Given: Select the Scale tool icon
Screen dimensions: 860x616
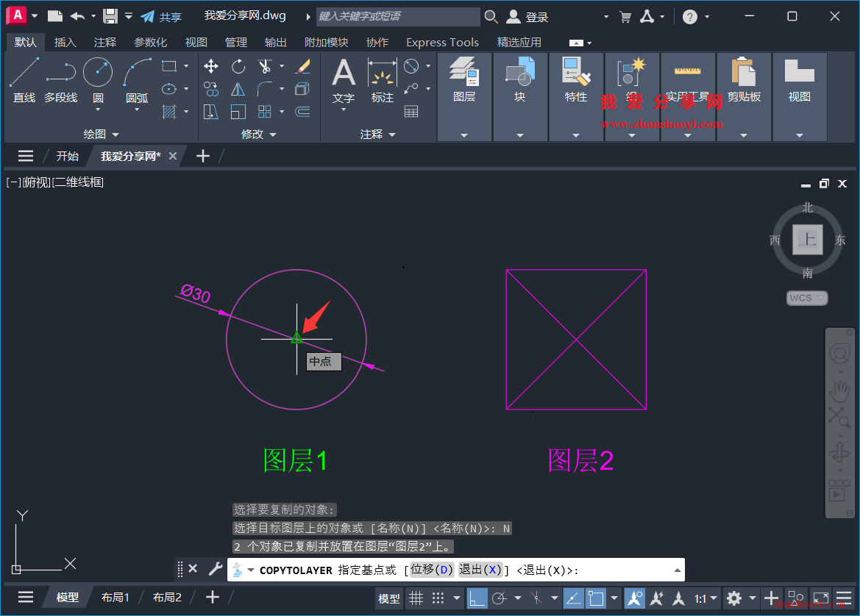Looking at the screenshot, I should point(238,112).
